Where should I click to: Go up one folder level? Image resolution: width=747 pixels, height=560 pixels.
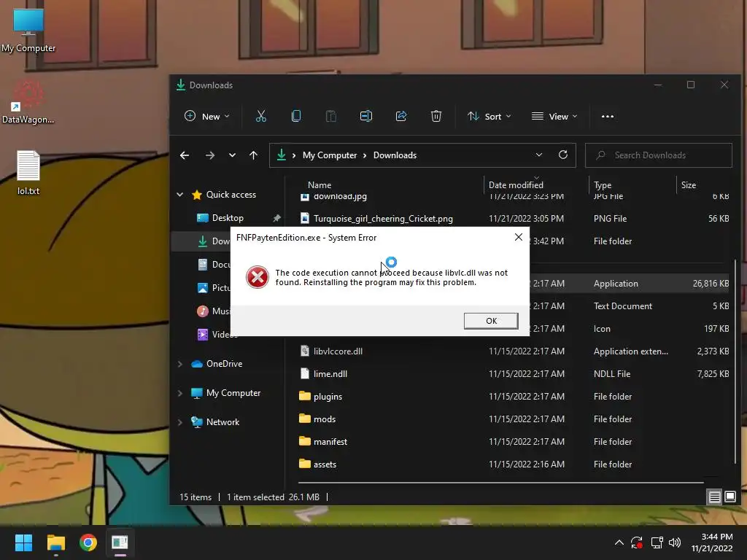tap(253, 155)
